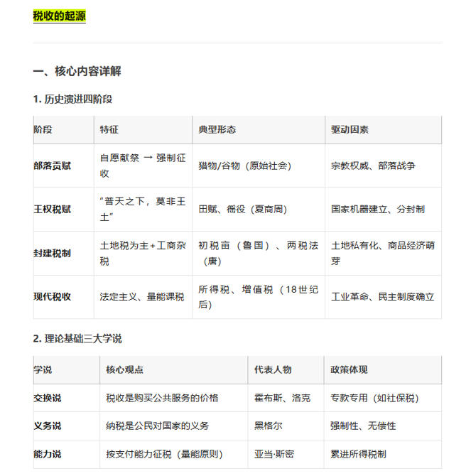Image resolution: width=471 pixels, height=476 pixels.
Task: Click the cell 累进所得税制
Action: click(x=358, y=454)
